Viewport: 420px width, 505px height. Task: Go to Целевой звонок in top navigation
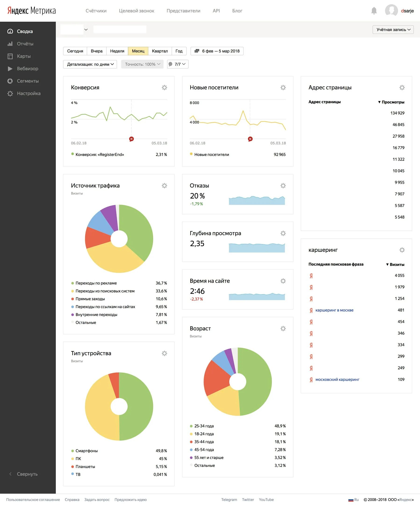[136, 11]
